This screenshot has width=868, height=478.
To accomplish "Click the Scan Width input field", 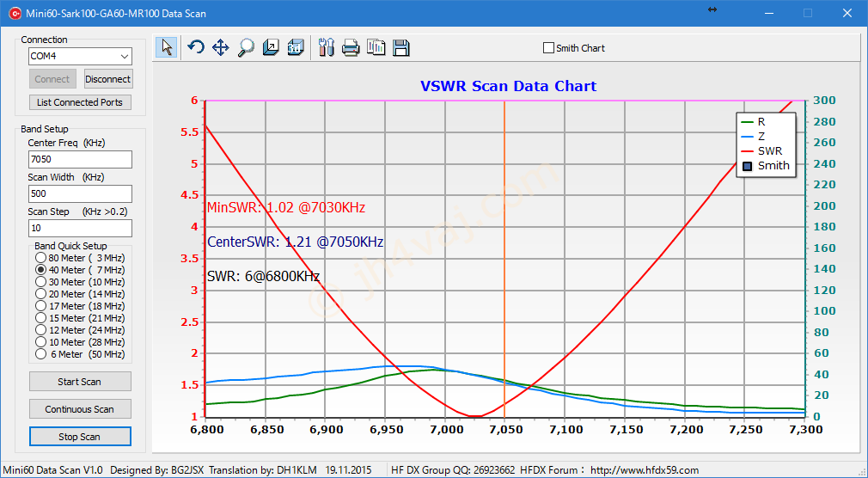I will point(80,193).
